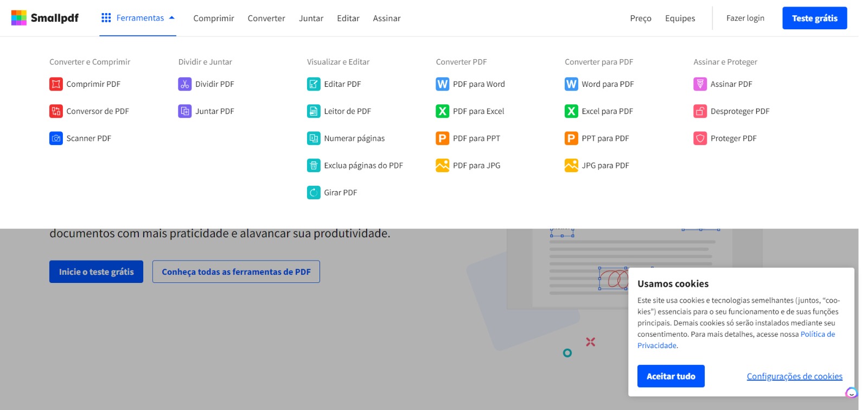Click the PDF para JPG image icon
This screenshot has height=410, width=868.
[443, 166]
